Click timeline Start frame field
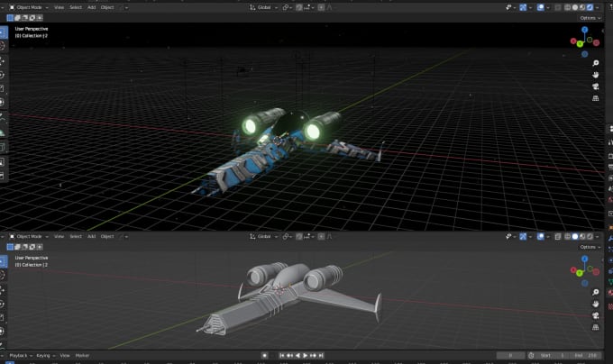This screenshot has height=364, width=613. point(553,355)
